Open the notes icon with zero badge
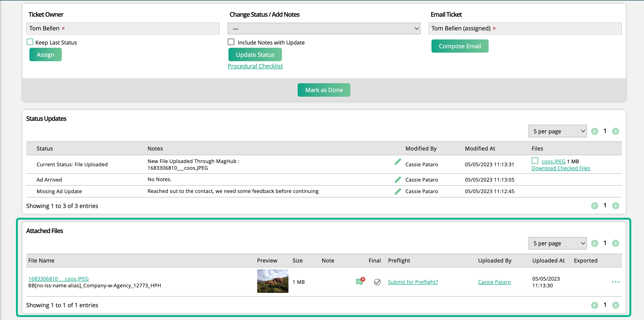The width and height of the screenshot is (644, 320). click(359, 282)
